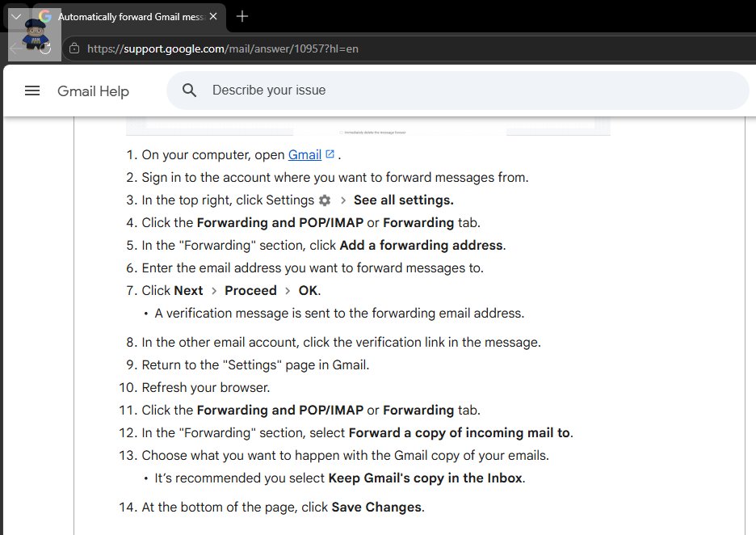Click step 13 'Choose what you want' sentence
Screen dimensions: 756x535
tap(345, 456)
